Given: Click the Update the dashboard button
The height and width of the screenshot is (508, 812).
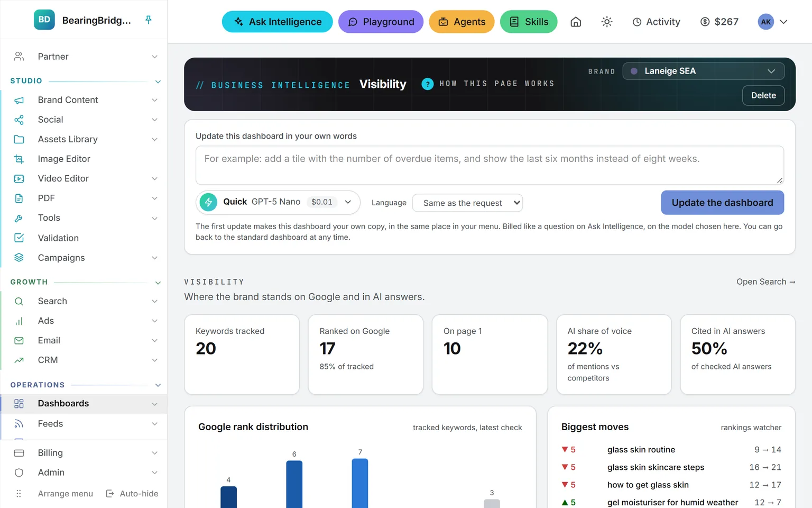Looking at the screenshot, I should tap(722, 203).
